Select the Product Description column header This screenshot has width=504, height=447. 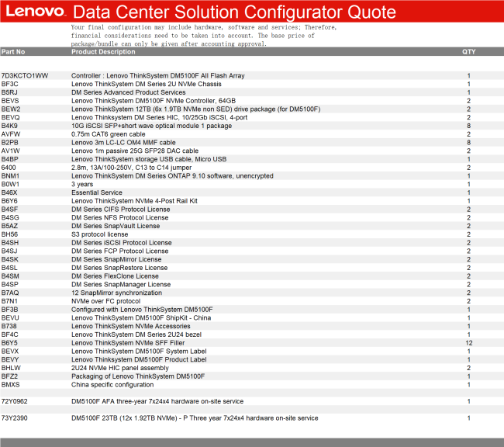click(103, 52)
